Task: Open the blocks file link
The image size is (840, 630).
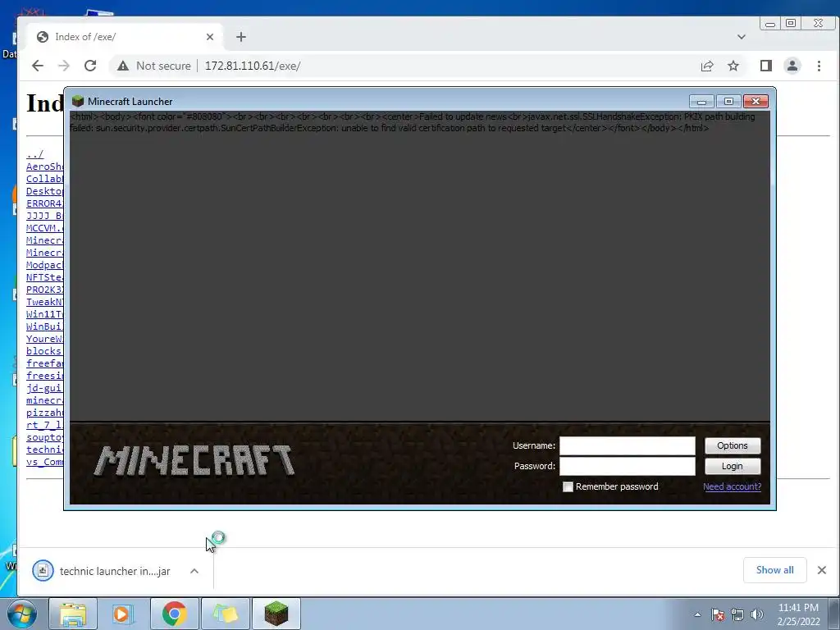Action: 44,351
